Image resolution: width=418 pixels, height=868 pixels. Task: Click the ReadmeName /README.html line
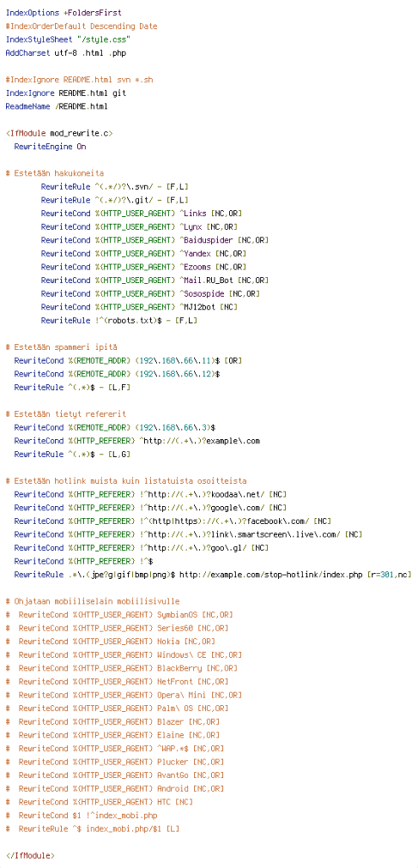pos(57,106)
